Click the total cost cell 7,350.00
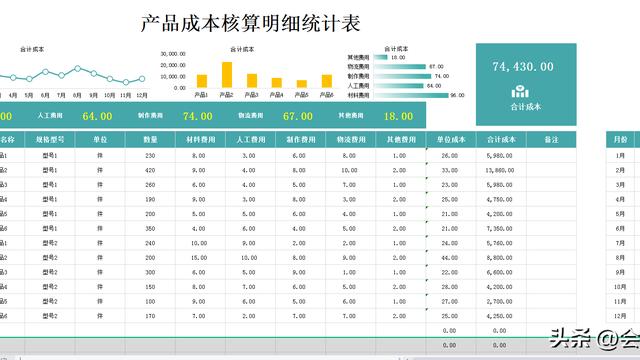 pyautogui.click(x=500, y=229)
